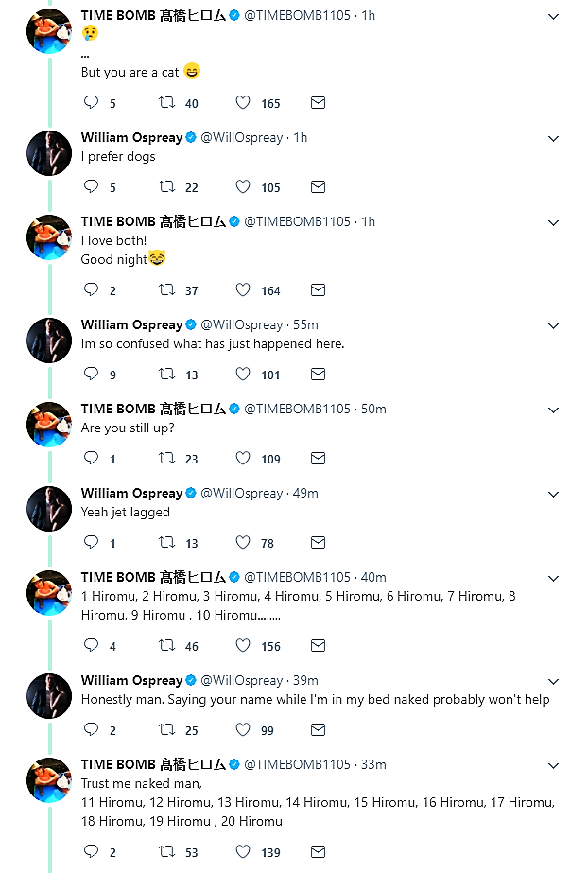Viewport: 588px width, 873px height.
Task: Open William Ospreay's profile from "I prefer dogs" tweet
Action: tap(131, 137)
